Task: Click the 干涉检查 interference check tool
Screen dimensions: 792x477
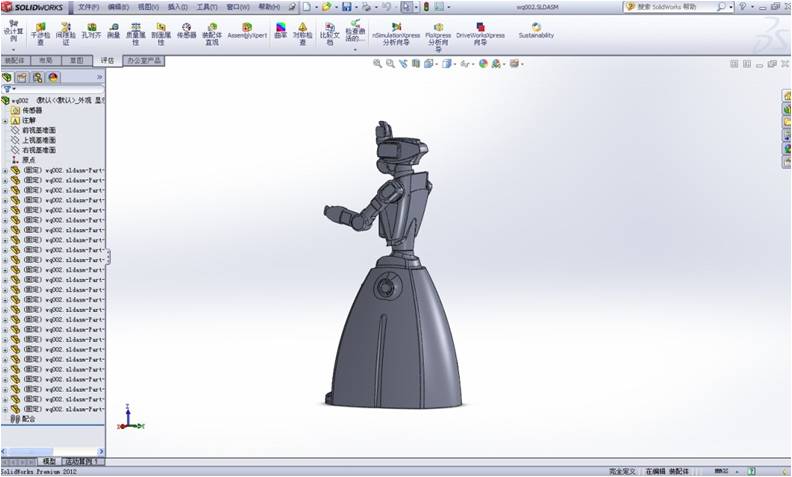Action: (x=41, y=34)
